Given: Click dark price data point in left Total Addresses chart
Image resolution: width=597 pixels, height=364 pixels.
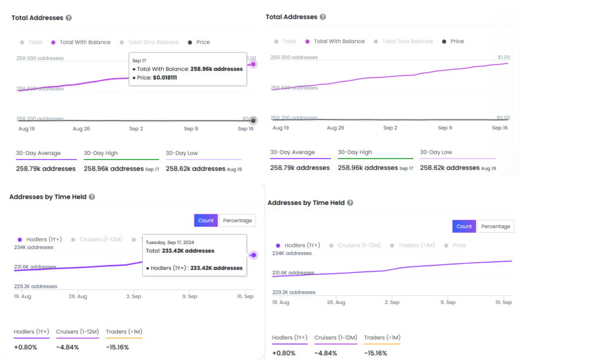Looking at the screenshot, I should point(253,121).
